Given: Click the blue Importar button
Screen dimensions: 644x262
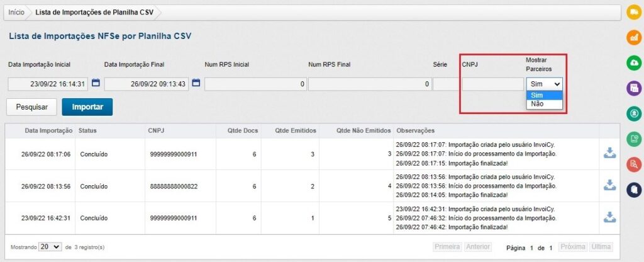Looking at the screenshot, I should point(87,107).
